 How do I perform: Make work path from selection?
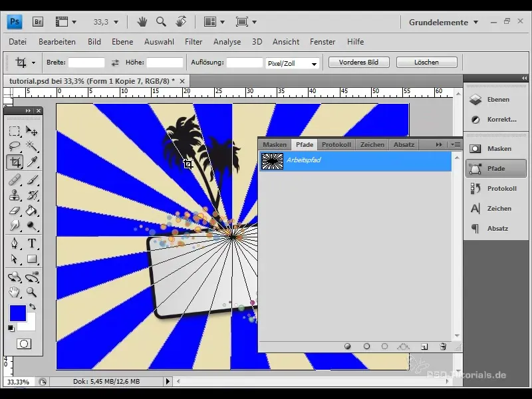point(403,346)
